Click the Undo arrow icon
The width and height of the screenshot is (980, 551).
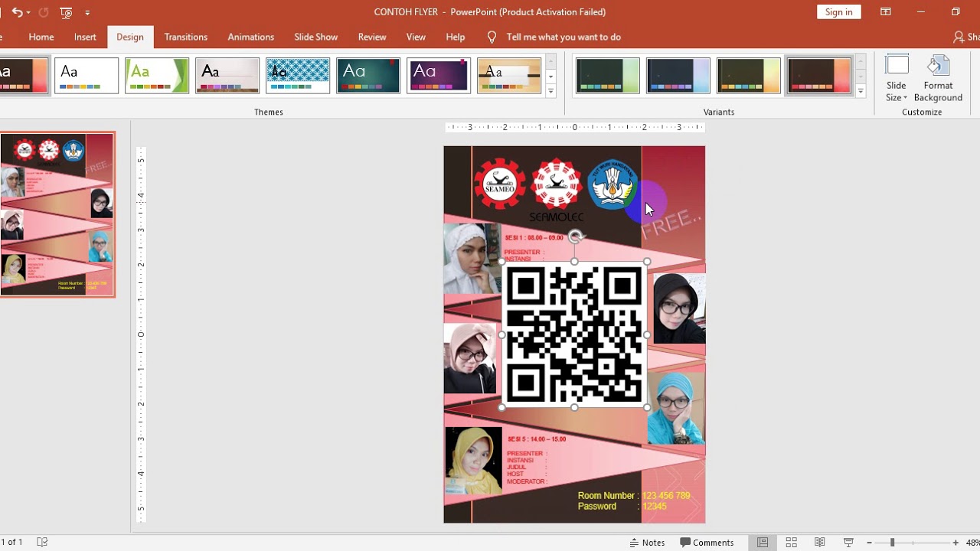tap(16, 12)
